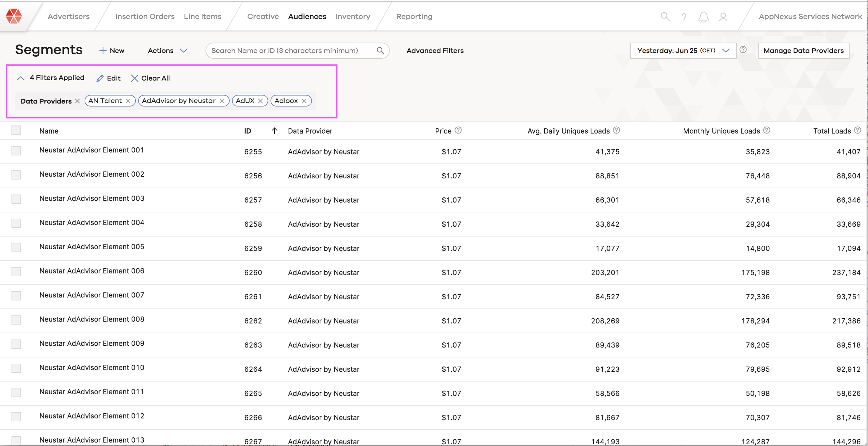Click Manage Data Providers button
Screen dimensions: 868x446
[x=803, y=51]
